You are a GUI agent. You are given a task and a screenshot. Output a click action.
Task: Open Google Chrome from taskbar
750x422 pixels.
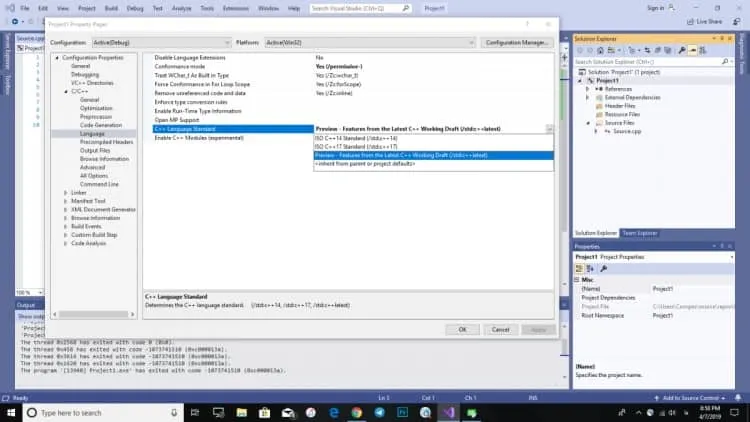356,412
